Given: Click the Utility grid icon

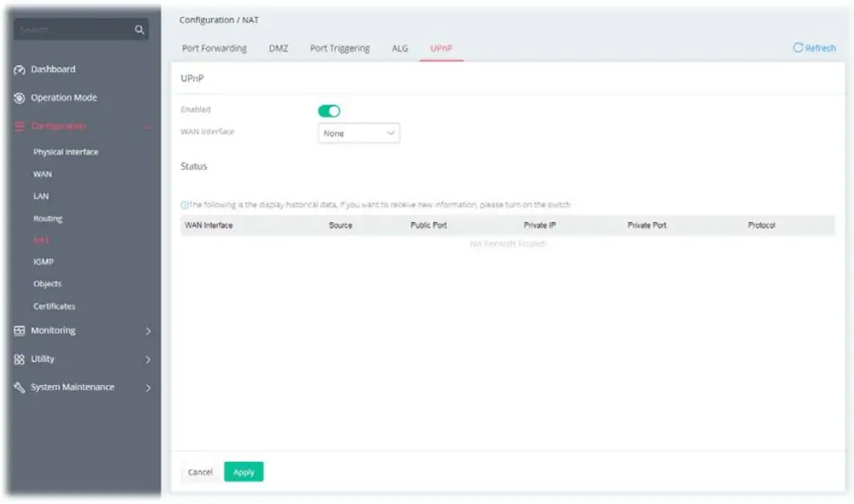Looking at the screenshot, I should (x=19, y=360).
